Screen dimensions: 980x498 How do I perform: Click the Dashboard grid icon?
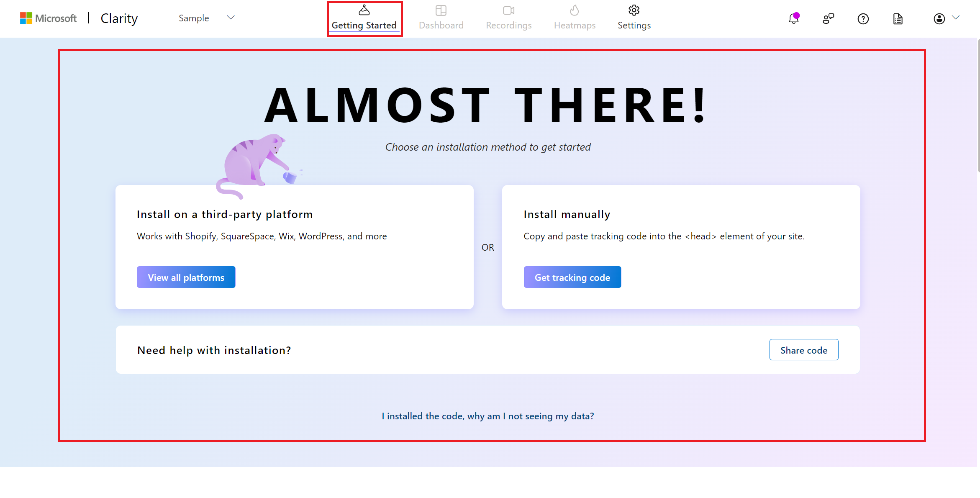(x=441, y=10)
